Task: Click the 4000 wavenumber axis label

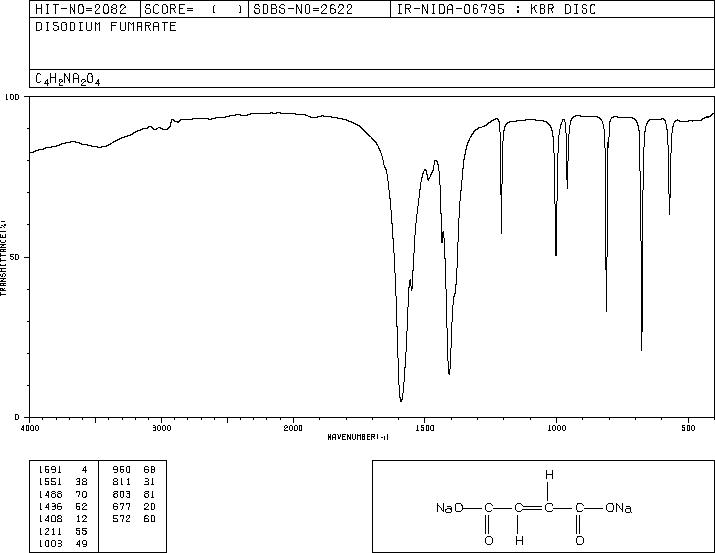Action: tap(30, 428)
